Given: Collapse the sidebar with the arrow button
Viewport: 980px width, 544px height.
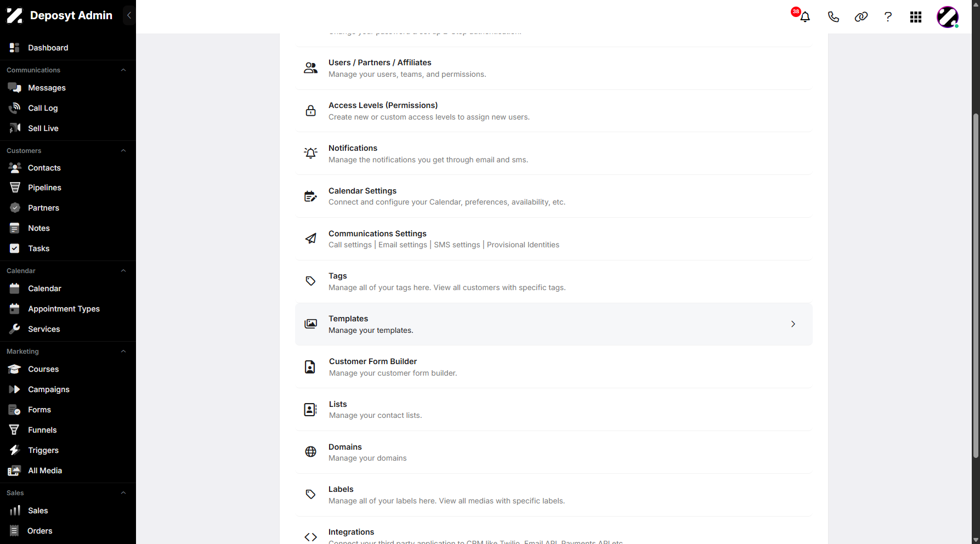Looking at the screenshot, I should tap(129, 15).
